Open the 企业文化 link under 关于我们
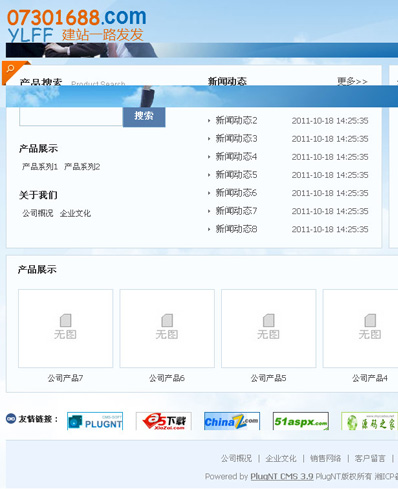The image size is (398, 489). pos(75,213)
